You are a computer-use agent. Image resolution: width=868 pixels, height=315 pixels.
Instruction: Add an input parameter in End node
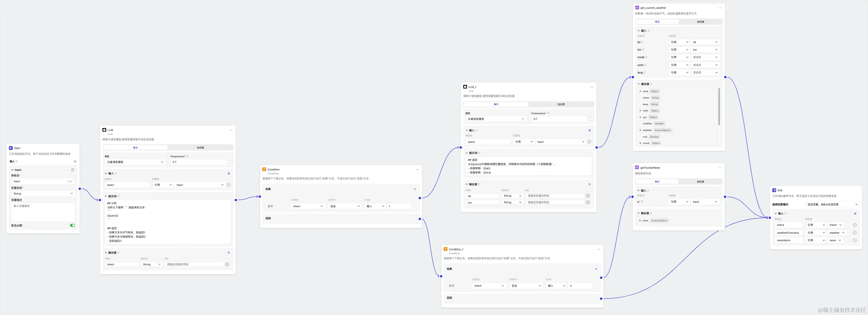(x=855, y=213)
